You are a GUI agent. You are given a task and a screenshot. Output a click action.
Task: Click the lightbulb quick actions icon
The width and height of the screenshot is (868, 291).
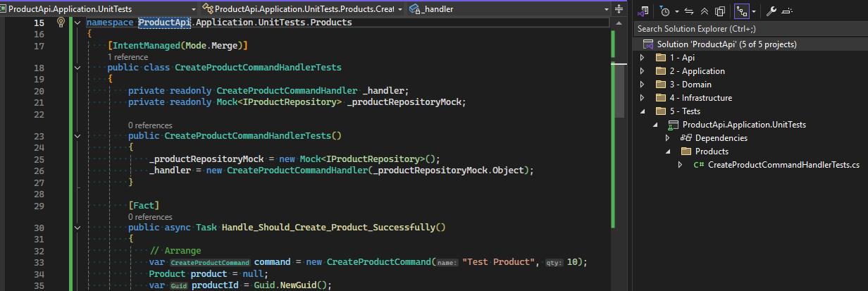[61, 23]
